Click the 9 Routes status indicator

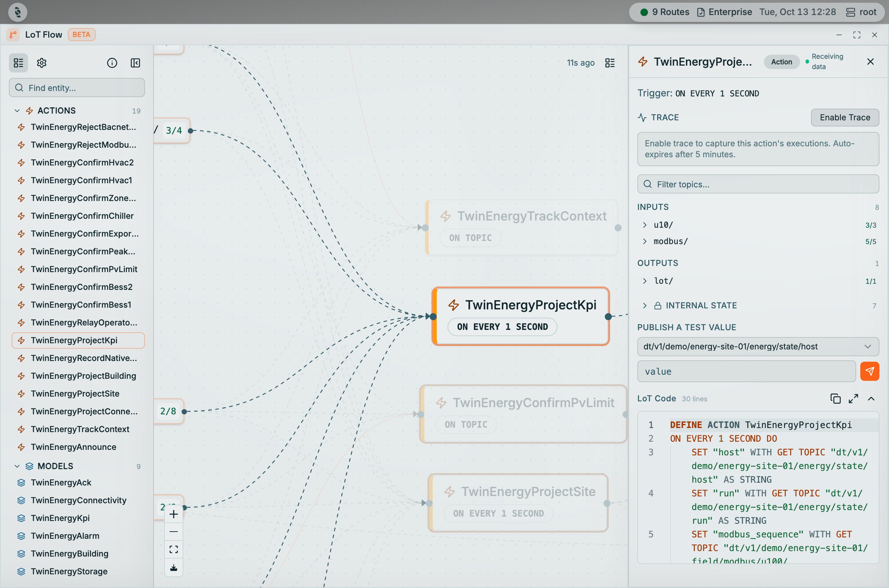point(665,12)
